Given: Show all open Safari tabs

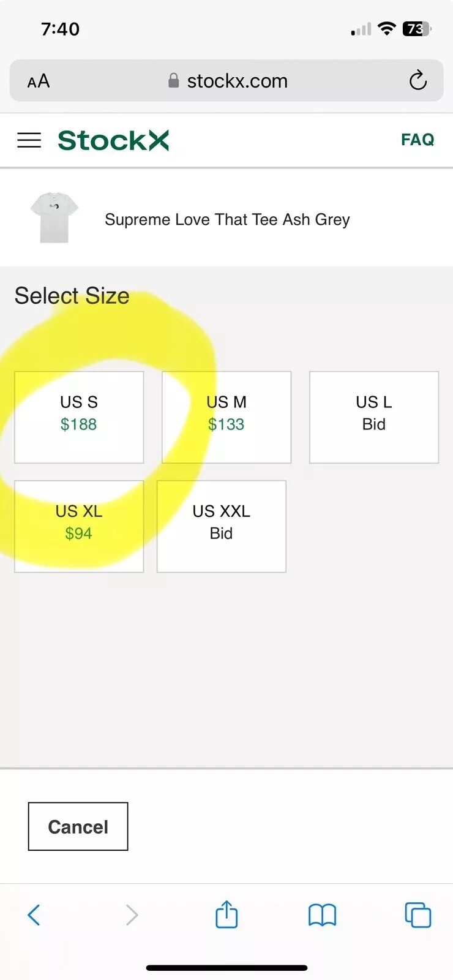Looking at the screenshot, I should [x=418, y=915].
